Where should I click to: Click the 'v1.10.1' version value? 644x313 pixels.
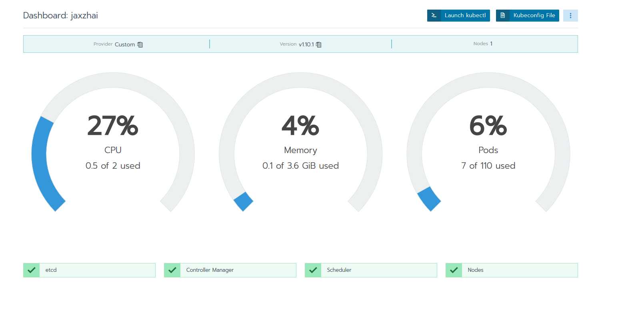[x=306, y=44]
